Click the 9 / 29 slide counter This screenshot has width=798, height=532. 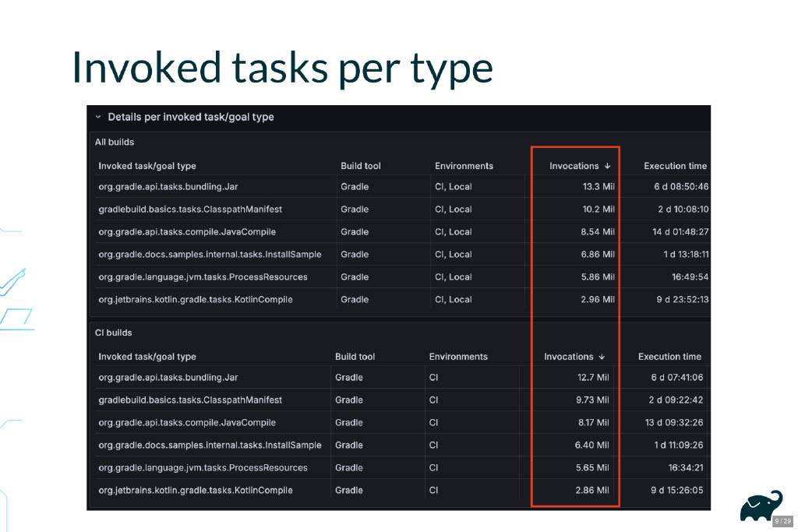[783, 521]
